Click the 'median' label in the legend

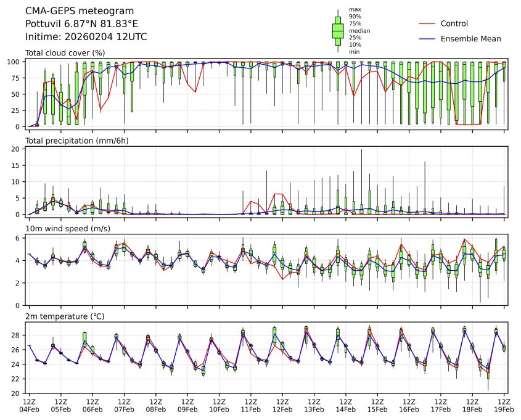point(358,30)
